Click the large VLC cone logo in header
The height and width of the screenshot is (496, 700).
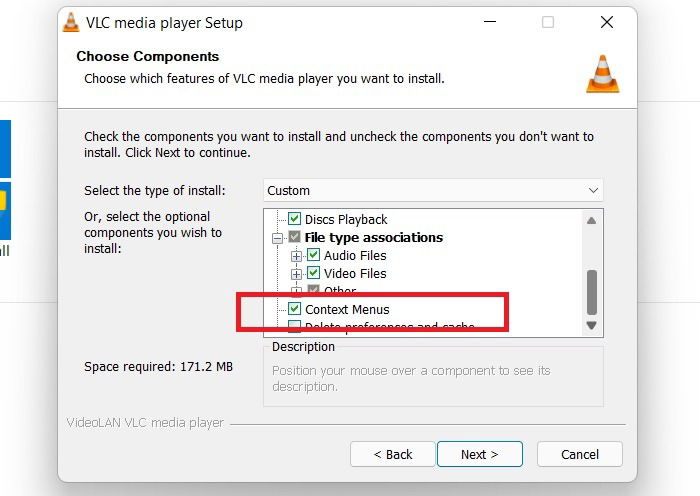603,74
